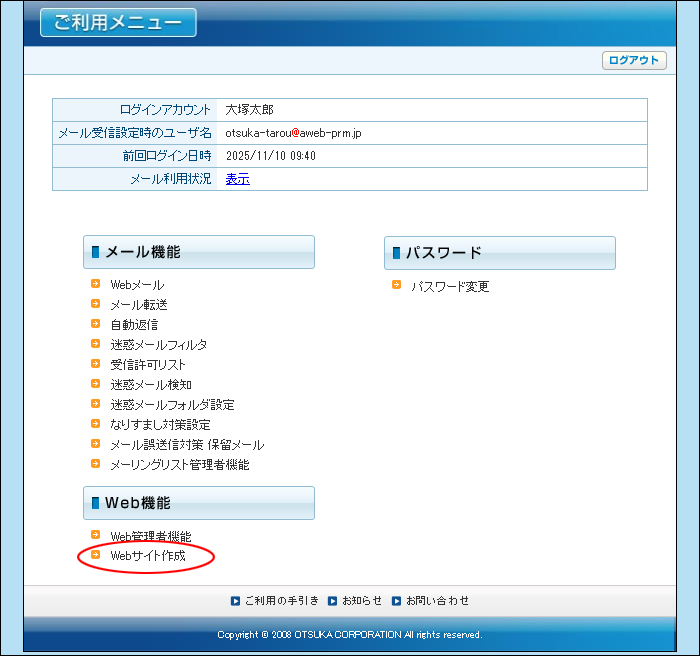Click the orange arrow icon beside Webメール
The image size is (700, 656).
pyautogui.click(x=96, y=284)
